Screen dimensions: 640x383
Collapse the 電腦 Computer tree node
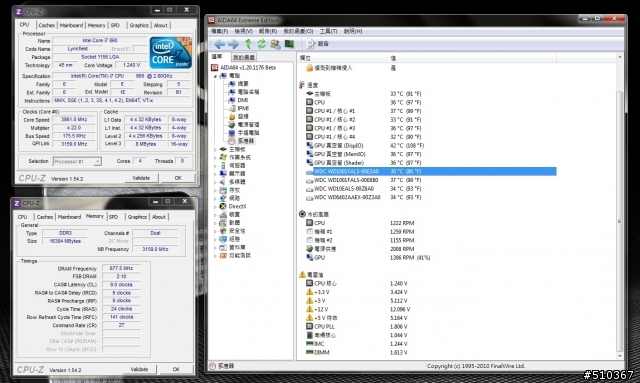[x=215, y=76]
